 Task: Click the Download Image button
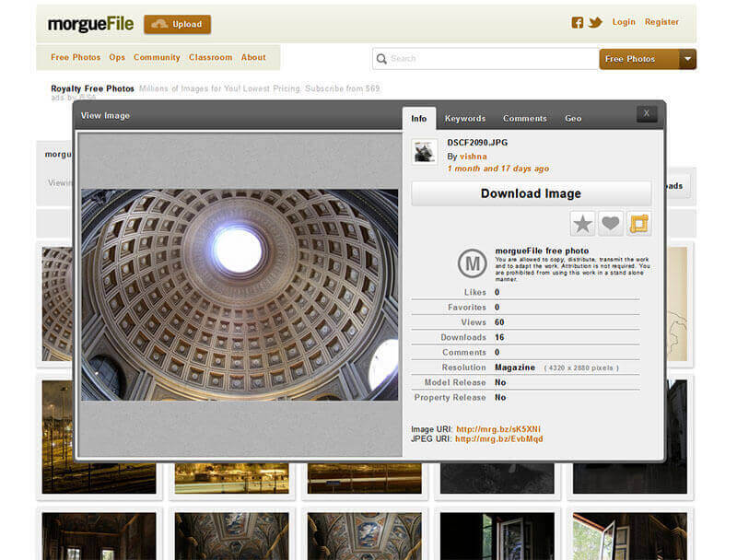point(532,193)
